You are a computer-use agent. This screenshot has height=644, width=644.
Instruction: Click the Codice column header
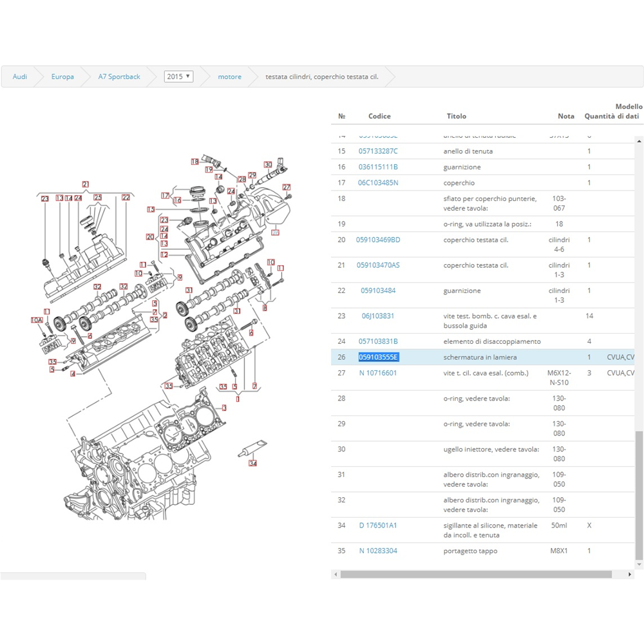tap(379, 116)
